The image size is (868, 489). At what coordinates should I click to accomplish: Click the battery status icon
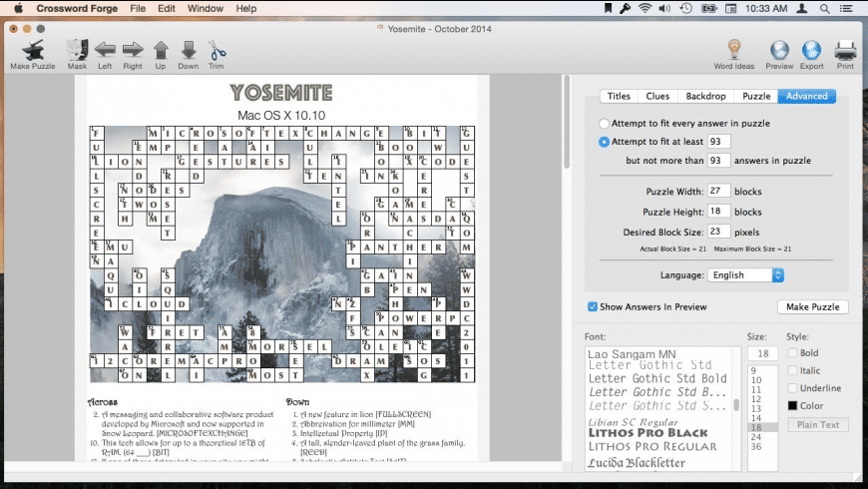tap(709, 8)
